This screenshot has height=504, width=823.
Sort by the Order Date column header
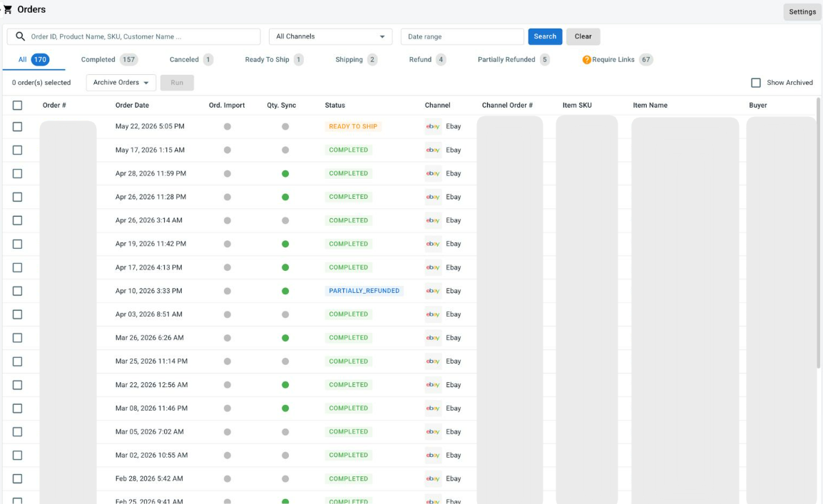tap(132, 106)
